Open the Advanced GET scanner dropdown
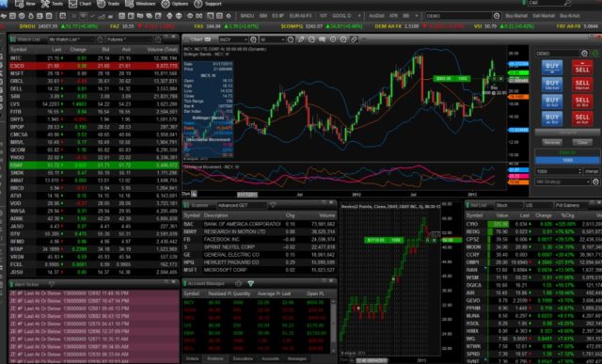Image resolution: width=602 pixels, height=364 pixels. tap(242, 205)
